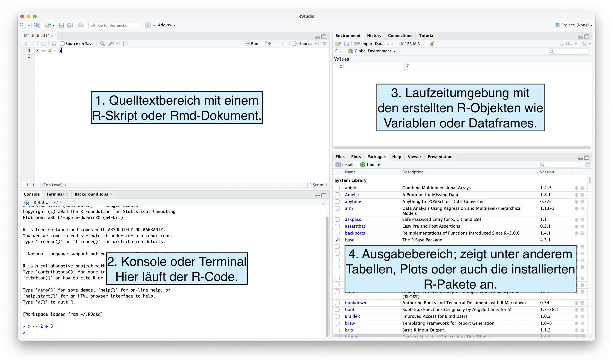The image size is (613, 364).
Task: Click the console vertical scrollbar
Action: click(327, 276)
